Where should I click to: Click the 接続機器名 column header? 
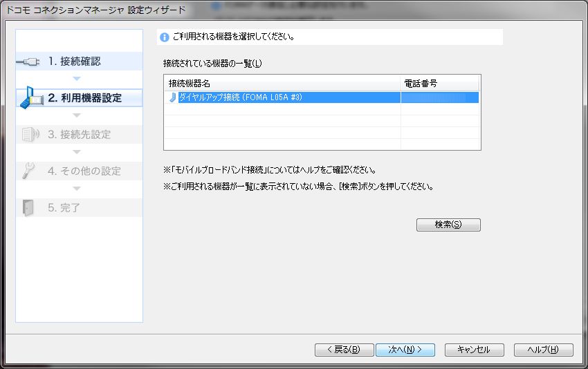coord(282,83)
